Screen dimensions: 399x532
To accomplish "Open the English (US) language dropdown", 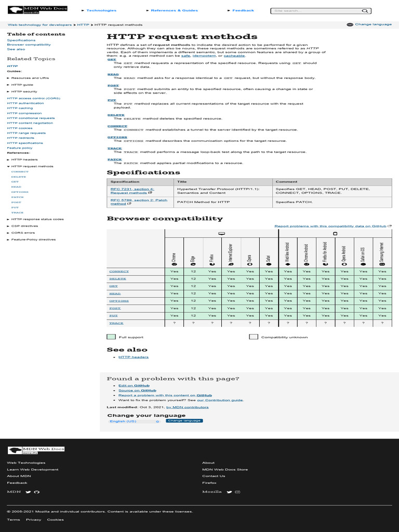I will pyautogui.click(x=135, y=421).
